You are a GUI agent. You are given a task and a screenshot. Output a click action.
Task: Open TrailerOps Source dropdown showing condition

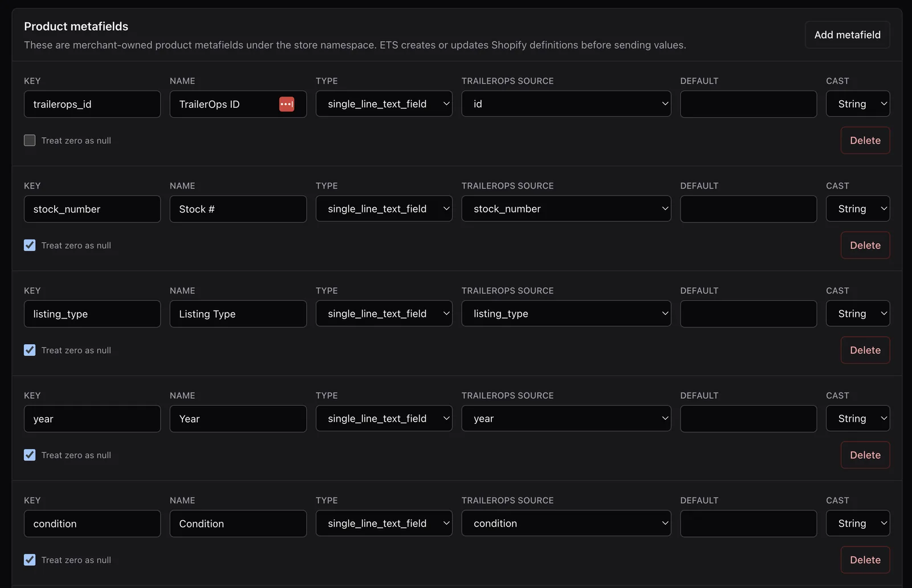[566, 523]
